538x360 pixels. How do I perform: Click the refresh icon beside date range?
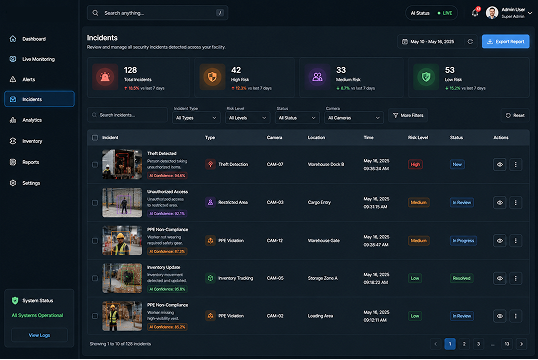point(470,42)
